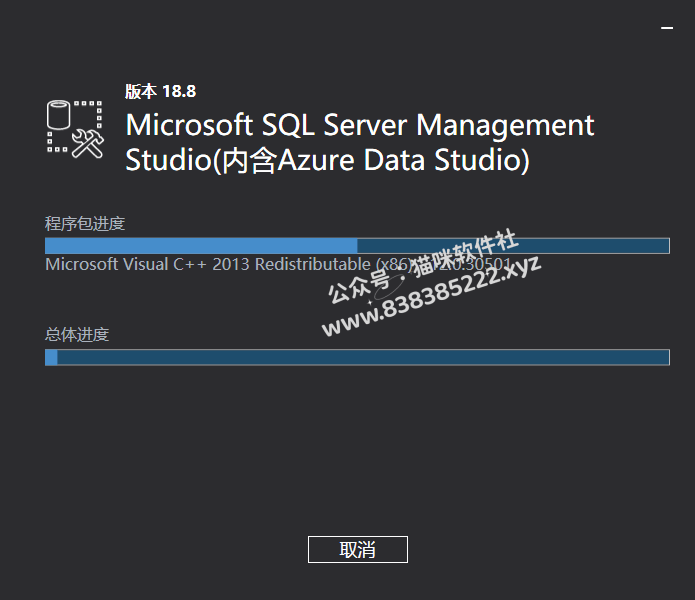
Task: Click the 总体进度 overall progress bar
Action: click(357, 357)
